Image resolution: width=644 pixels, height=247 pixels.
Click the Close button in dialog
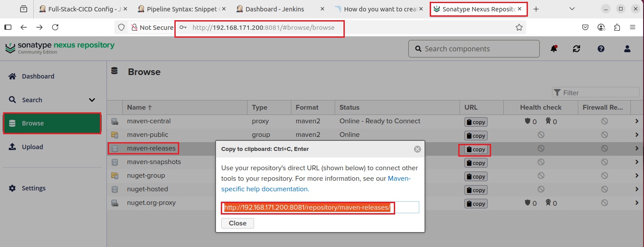[x=237, y=223]
